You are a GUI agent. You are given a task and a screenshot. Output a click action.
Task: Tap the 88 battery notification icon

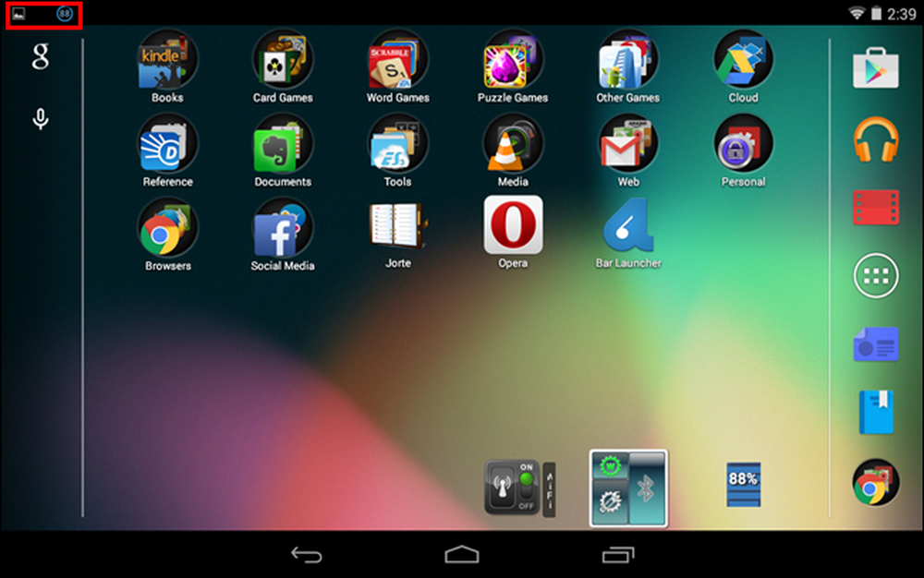(65, 14)
